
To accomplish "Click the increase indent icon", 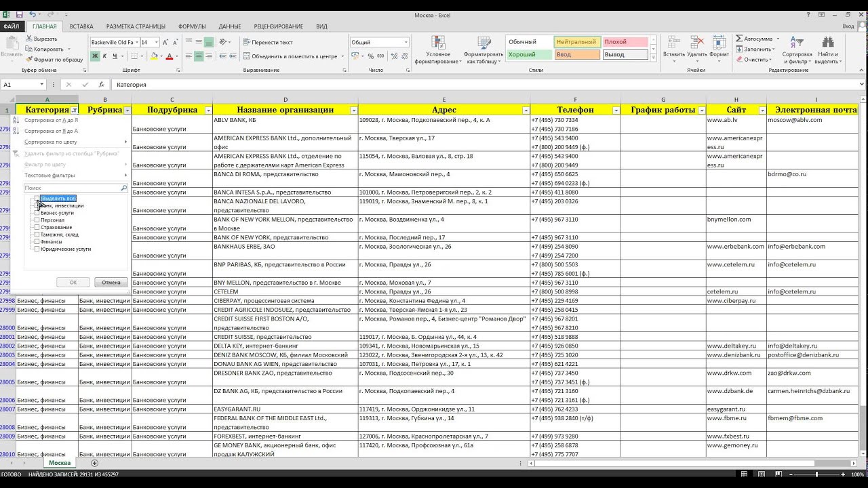I will [x=233, y=56].
